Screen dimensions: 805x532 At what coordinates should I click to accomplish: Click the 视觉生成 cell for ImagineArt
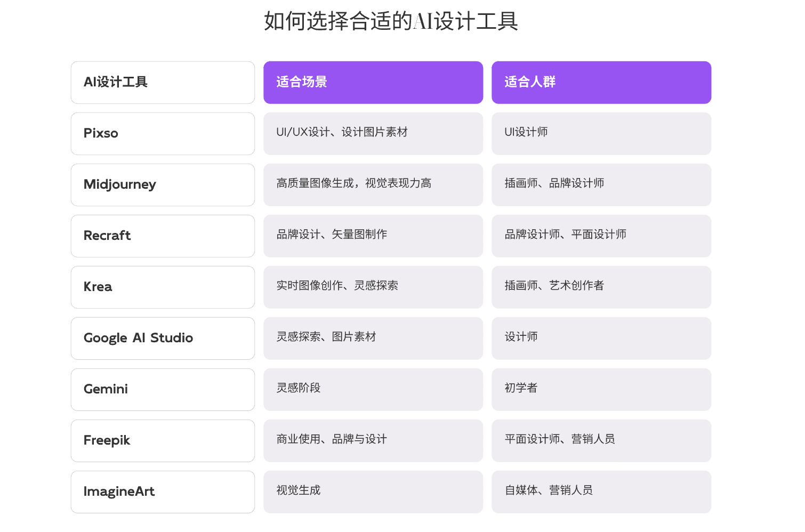pyautogui.click(x=373, y=491)
